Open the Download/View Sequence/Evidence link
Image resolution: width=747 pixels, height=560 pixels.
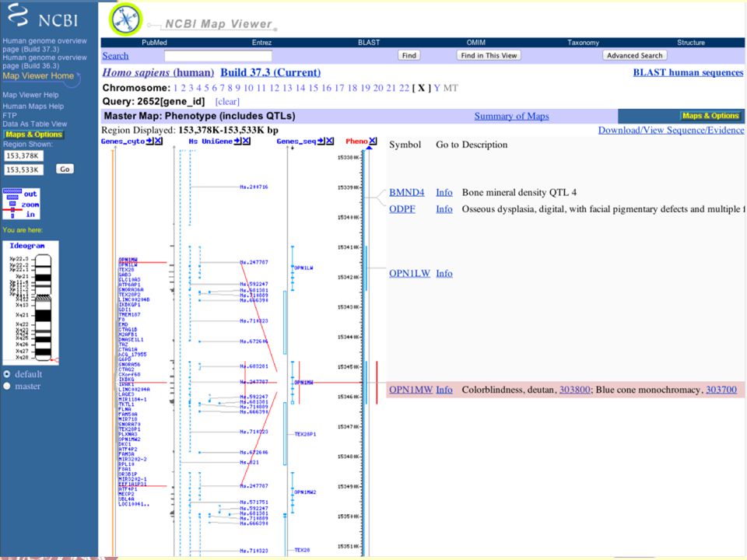[x=671, y=130]
